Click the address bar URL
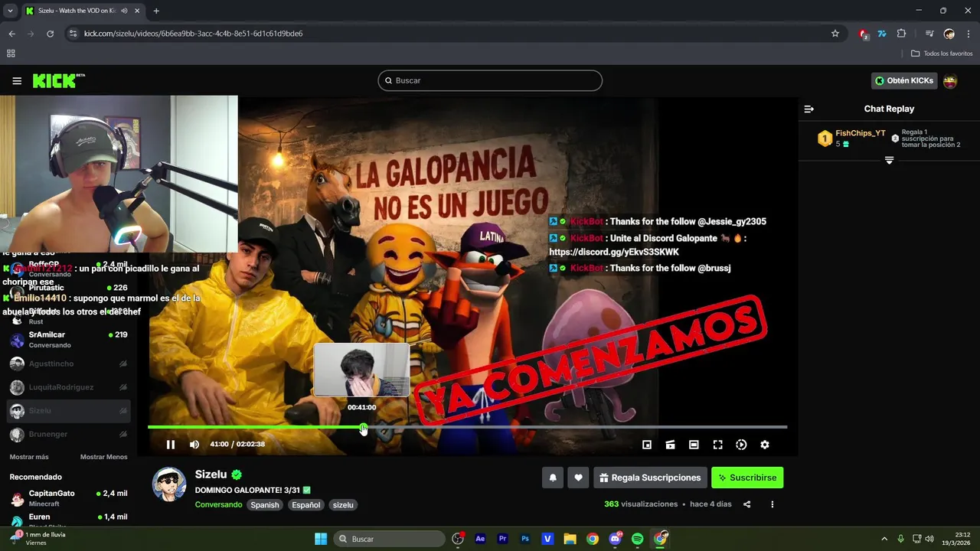This screenshot has width=980, height=551. 193,34
